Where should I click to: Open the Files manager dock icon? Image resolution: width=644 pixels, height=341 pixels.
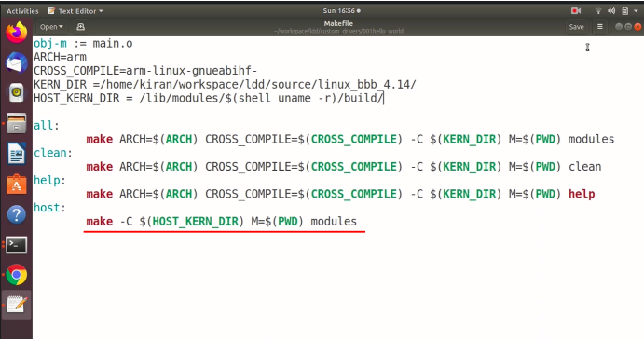point(17,123)
